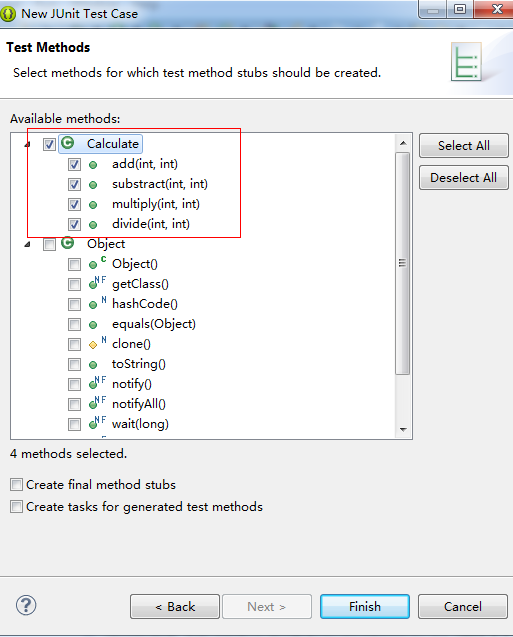The height and width of the screenshot is (637, 513).
Task: Uncheck the add(int, int) checkbox
Action: [74, 165]
